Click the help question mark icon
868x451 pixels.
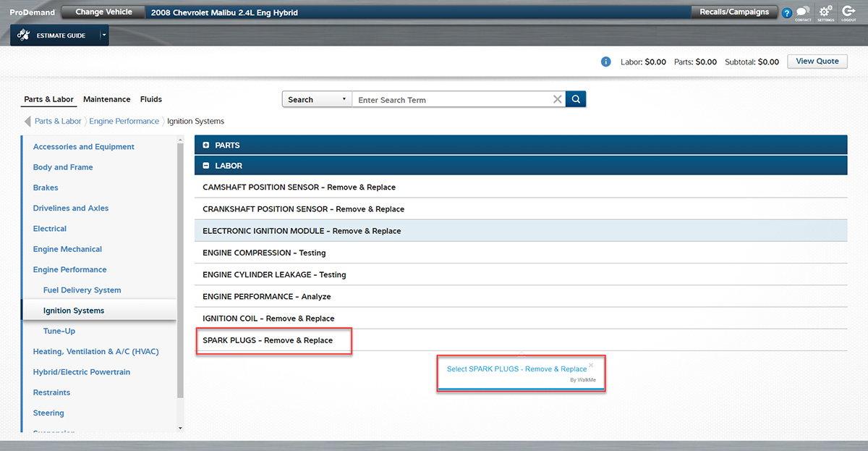787,13
